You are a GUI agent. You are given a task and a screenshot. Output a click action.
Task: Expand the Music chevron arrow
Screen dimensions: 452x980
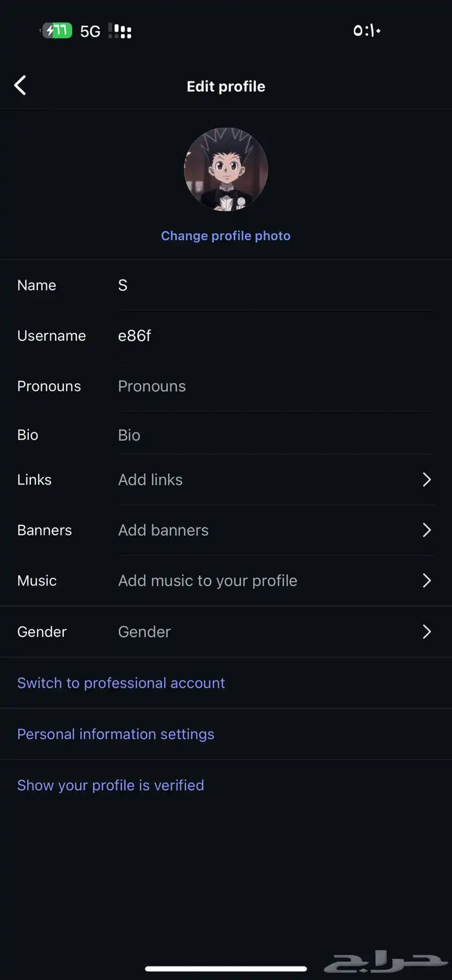pyautogui.click(x=426, y=580)
